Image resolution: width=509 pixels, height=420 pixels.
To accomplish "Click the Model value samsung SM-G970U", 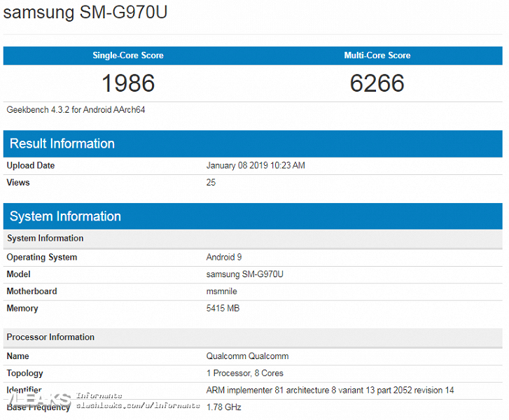I will [245, 274].
